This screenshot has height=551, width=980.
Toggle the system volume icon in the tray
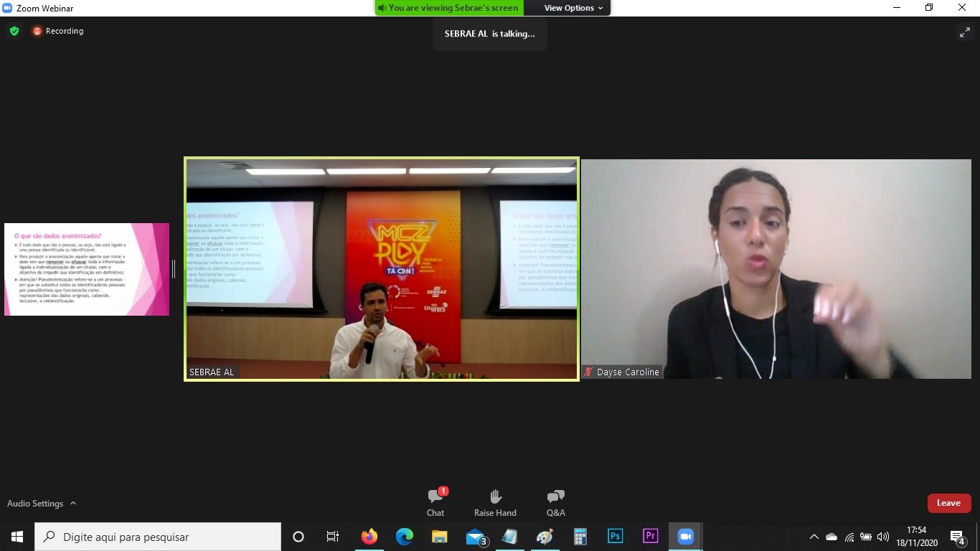coord(882,537)
